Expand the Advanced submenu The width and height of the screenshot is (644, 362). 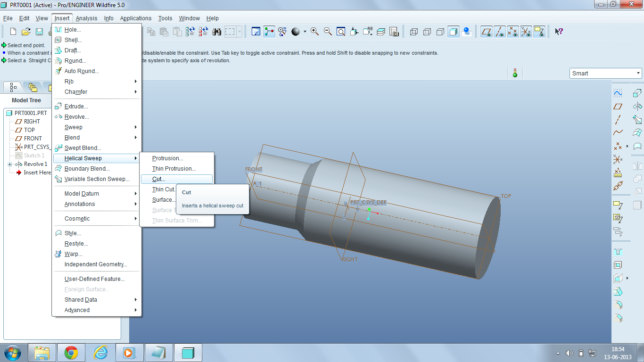click(97, 310)
